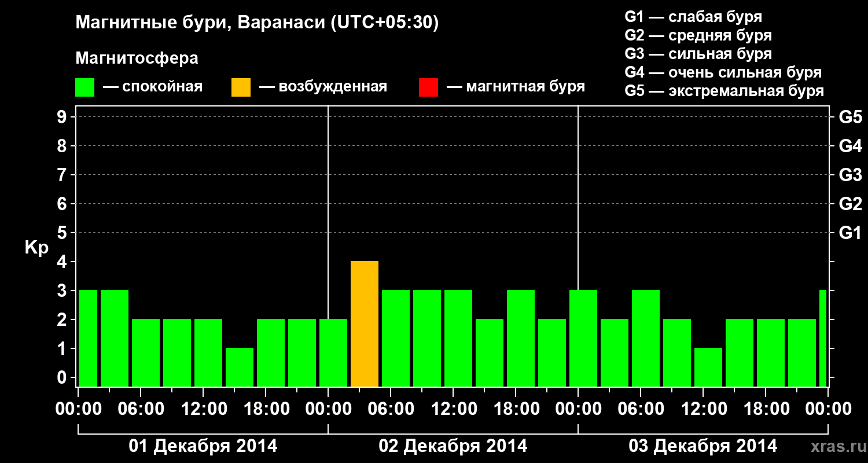This screenshot has width=868, height=463.
Task: Select the orange Kp 4 bar on 02 December
Action: point(365,324)
